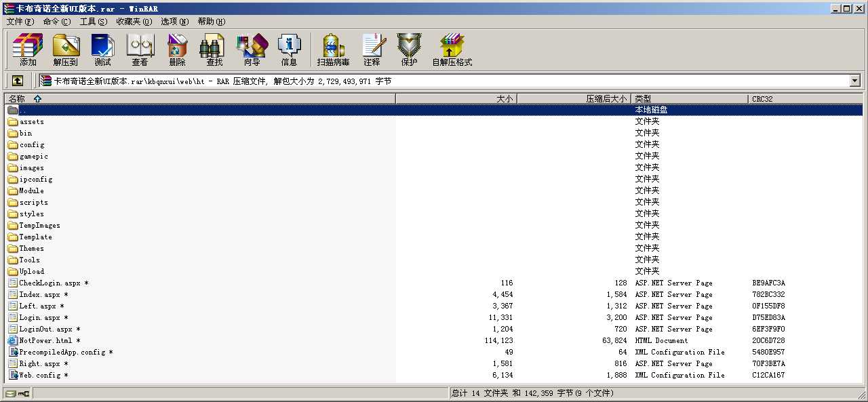Image resolution: width=868 pixels, height=402 pixels.
Task: Click the 添加 (Add) toolbar icon
Action: coord(28,50)
